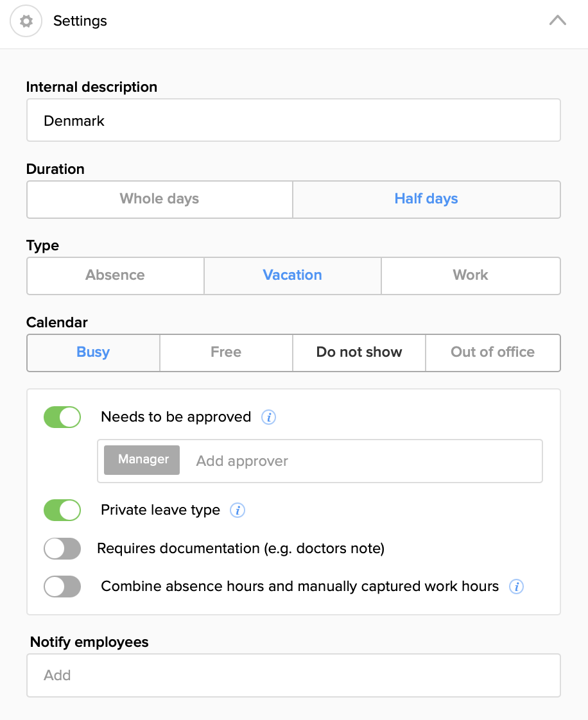Set type to Work

click(x=471, y=275)
